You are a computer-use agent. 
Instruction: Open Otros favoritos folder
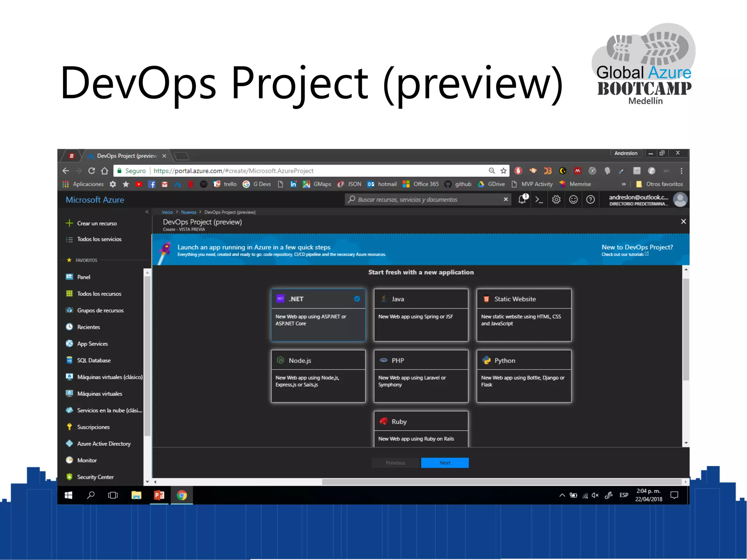(x=659, y=184)
